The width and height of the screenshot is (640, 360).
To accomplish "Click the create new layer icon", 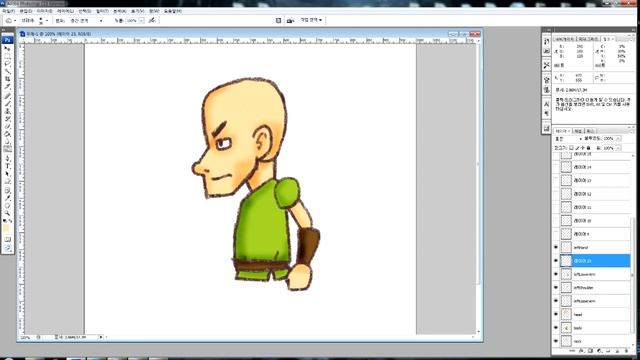I will (x=617, y=351).
